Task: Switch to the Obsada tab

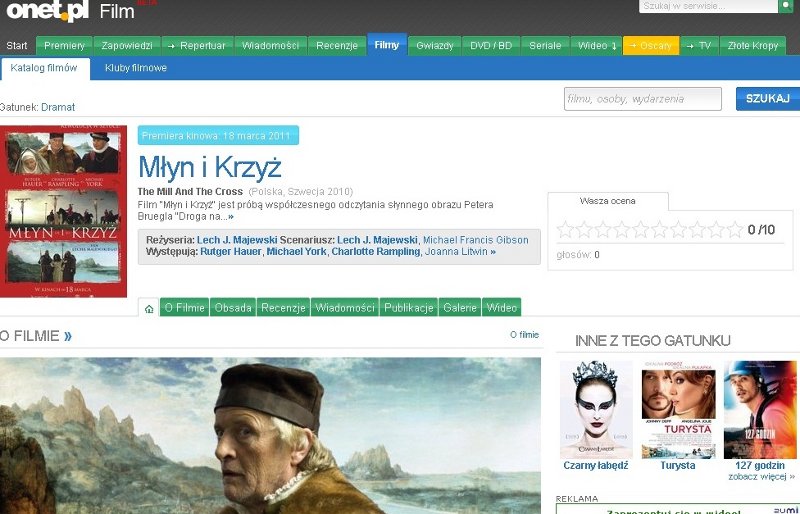Action: point(233,308)
